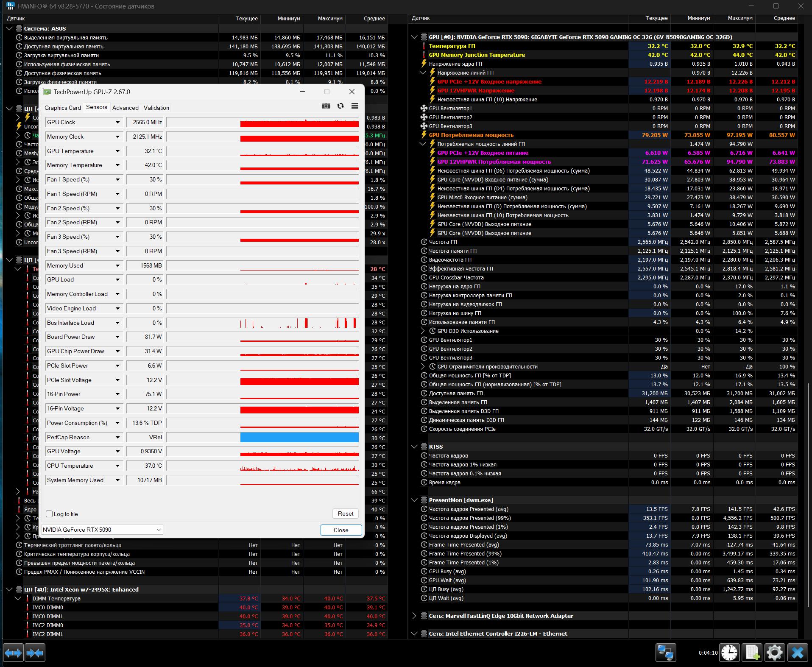Switch to the Graphics Card tab
The image size is (812, 667).
pyautogui.click(x=63, y=108)
